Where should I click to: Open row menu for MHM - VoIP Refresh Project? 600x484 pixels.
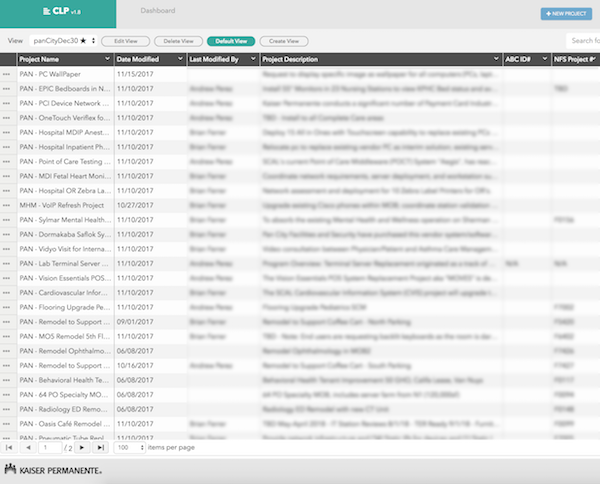[7, 205]
